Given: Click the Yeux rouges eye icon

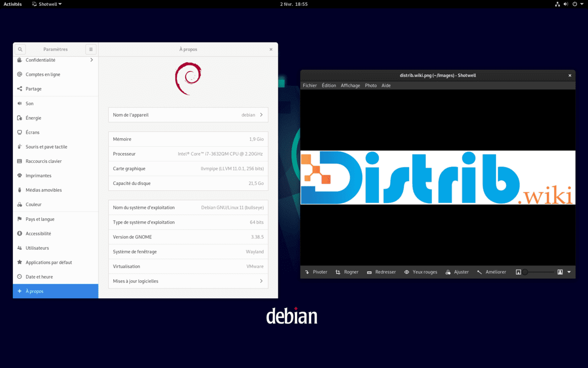Looking at the screenshot, I should click(407, 272).
